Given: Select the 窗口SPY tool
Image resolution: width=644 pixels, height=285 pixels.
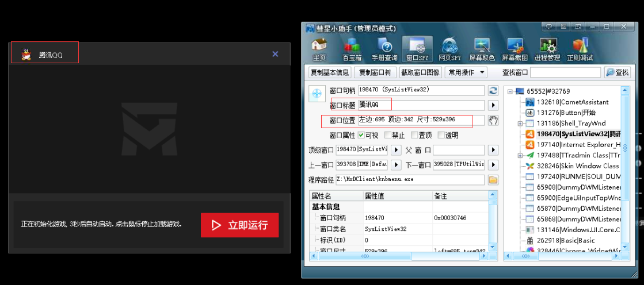Looking at the screenshot, I should coord(417,49).
